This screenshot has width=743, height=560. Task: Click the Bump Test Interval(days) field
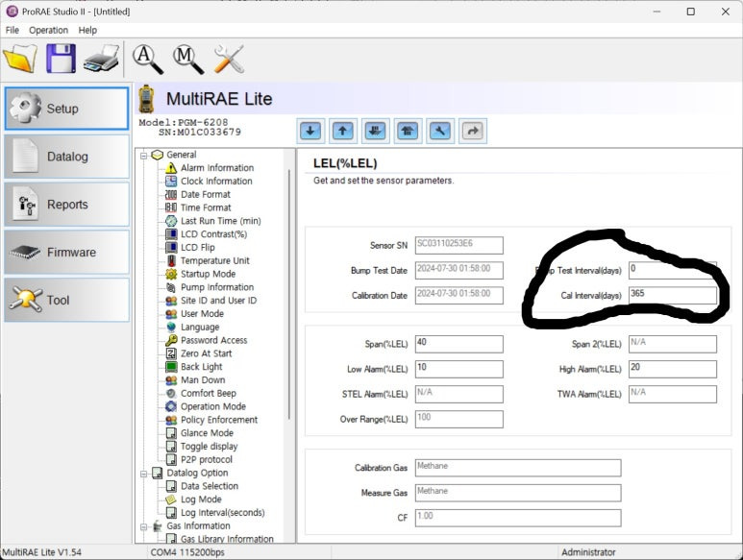tap(673, 270)
